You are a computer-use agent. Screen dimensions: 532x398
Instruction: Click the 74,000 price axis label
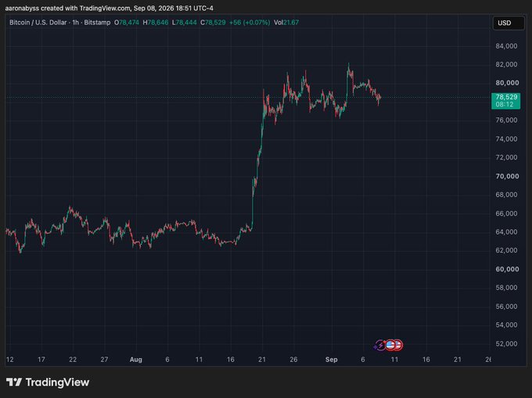[506, 138]
